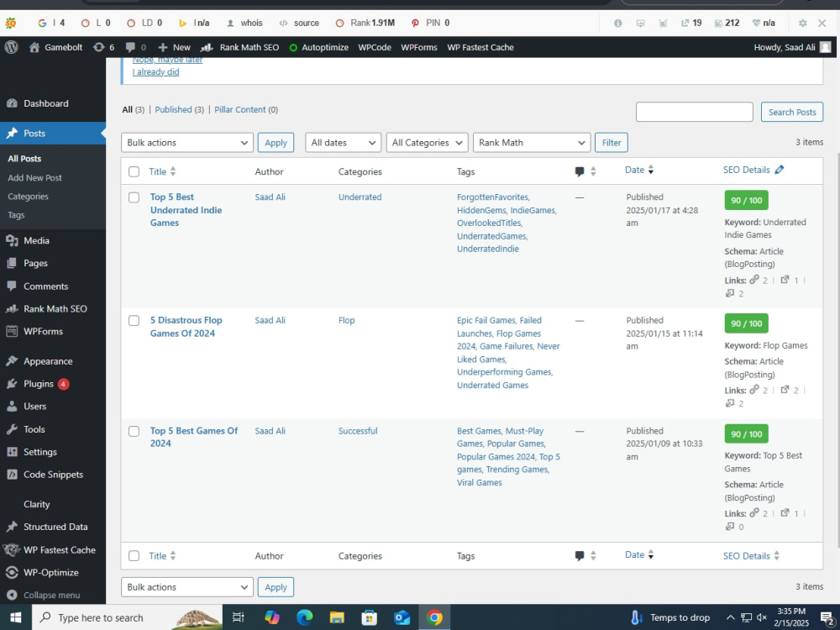Open the All Categories filter dropdown
This screenshot has height=630, width=840.
pyautogui.click(x=427, y=143)
